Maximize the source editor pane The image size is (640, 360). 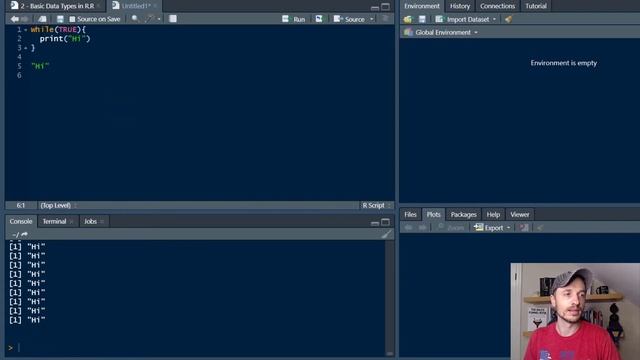385,7
